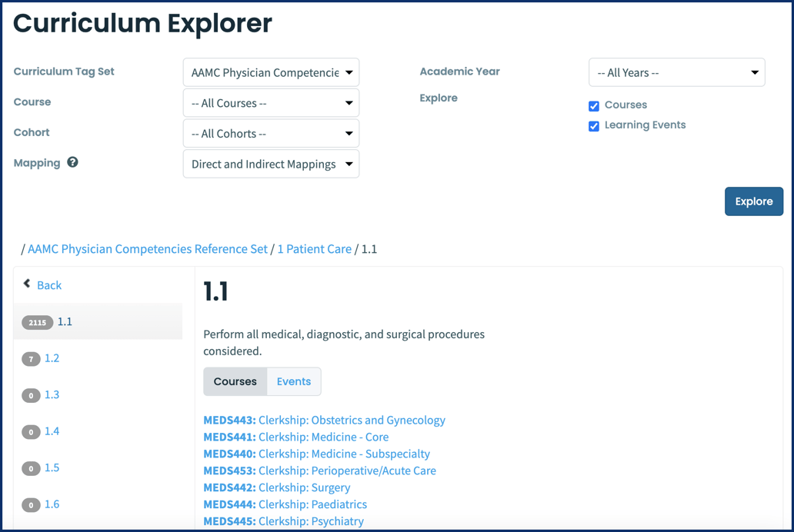Open MEDS443 Clerkship: Obstetrics and Gynecology

(324, 420)
